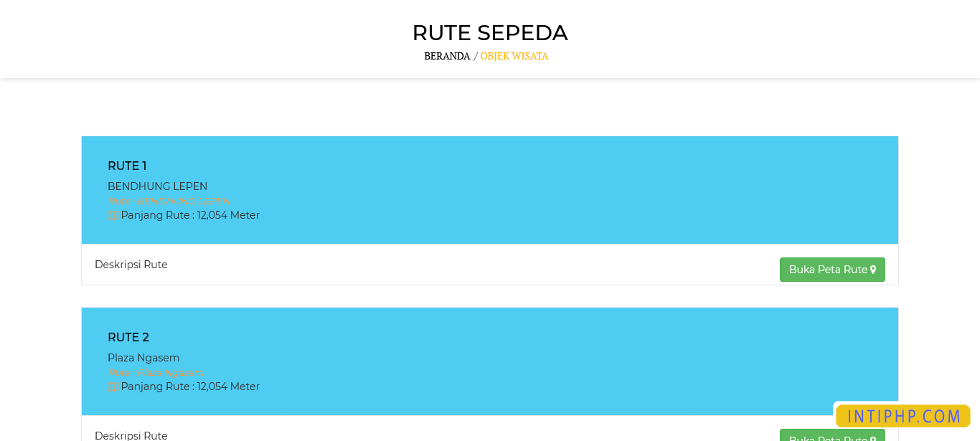Click the RUTE 1 heading
The height and width of the screenshot is (441, 980).
point(127,166)
